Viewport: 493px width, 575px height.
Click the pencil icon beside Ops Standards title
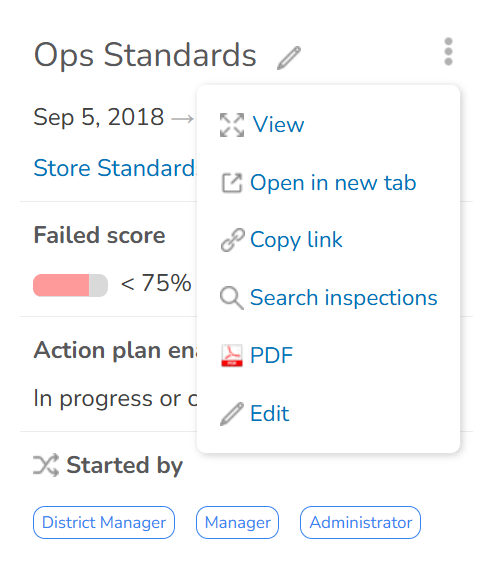pyautogui.click(x=289, y=58)
